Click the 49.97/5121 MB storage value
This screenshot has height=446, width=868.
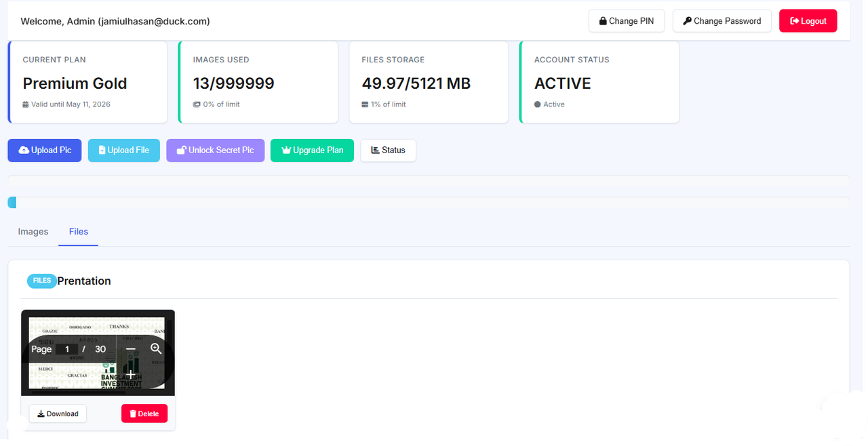click(416, 83)
